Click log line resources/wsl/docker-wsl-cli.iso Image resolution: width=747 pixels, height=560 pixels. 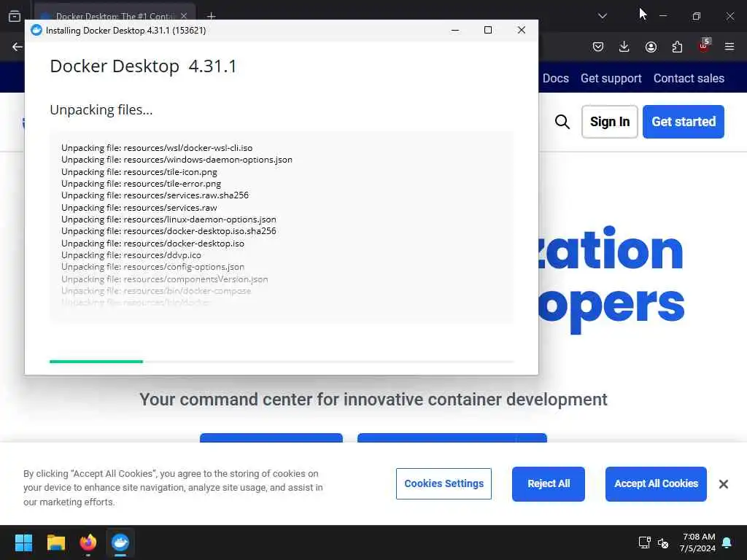(x=157, y=148)
